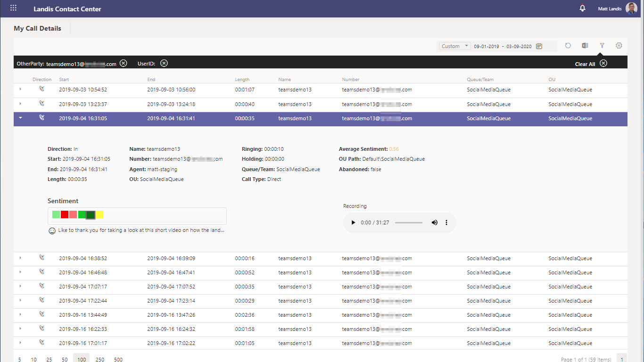
Task: Click inbound call icon for 13:23:37 row
Action: tap(42, 103)
